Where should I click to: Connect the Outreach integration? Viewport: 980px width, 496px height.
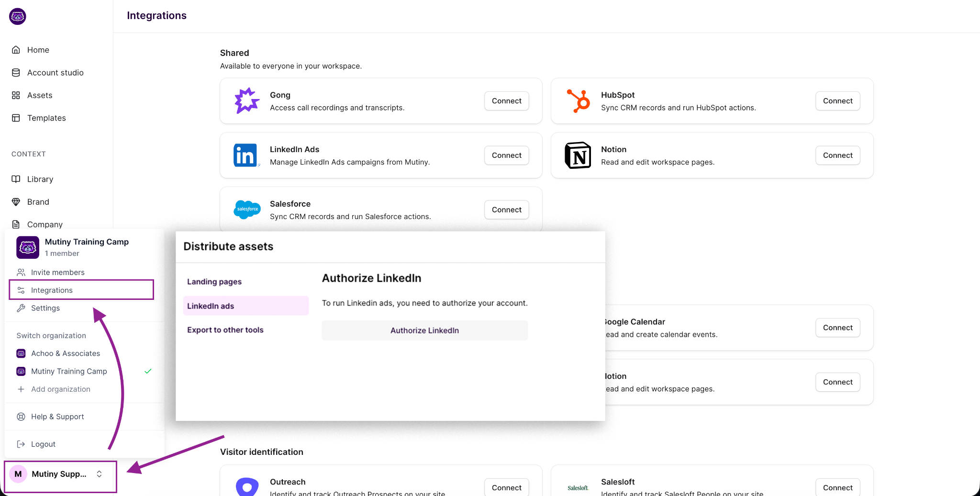coord(507,487)
